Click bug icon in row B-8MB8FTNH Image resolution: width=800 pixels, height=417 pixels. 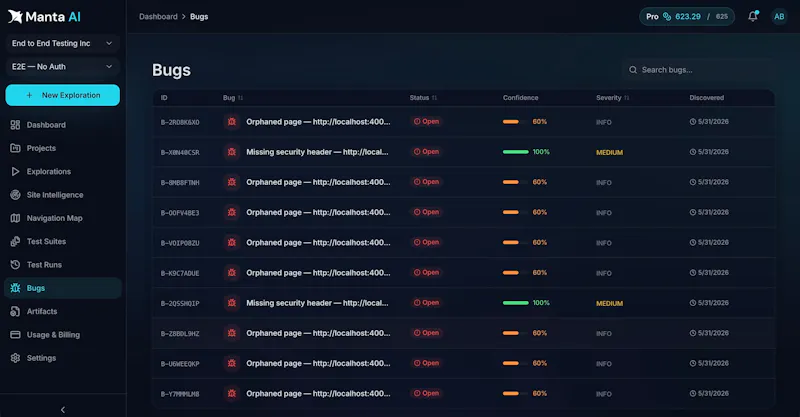point(232,182)
